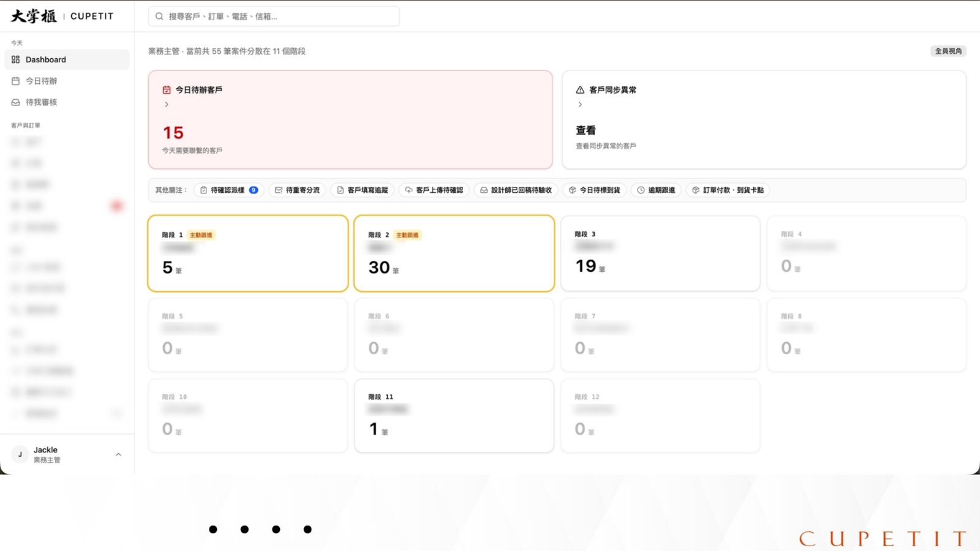Select the 待確認派樣 filter chip
The width and height of the screenshot is (980, 551).
(229, 190)
